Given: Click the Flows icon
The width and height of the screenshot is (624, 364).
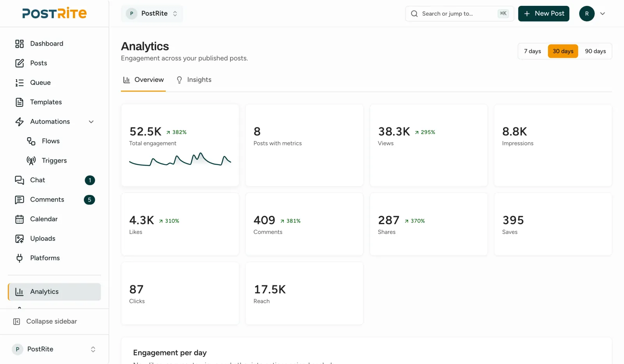Looking at the screenshot, I should point(31,141).
